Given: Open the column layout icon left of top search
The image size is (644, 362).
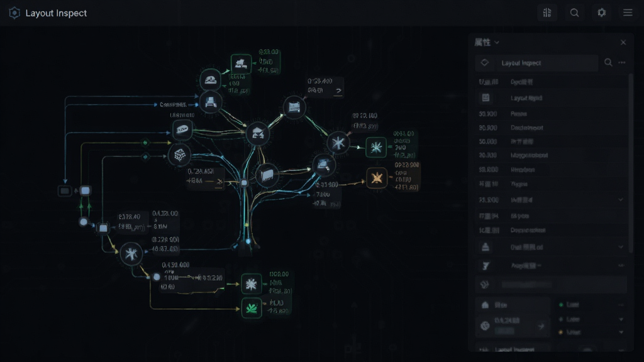Looking at the screenshot, I should pos(547,13).
